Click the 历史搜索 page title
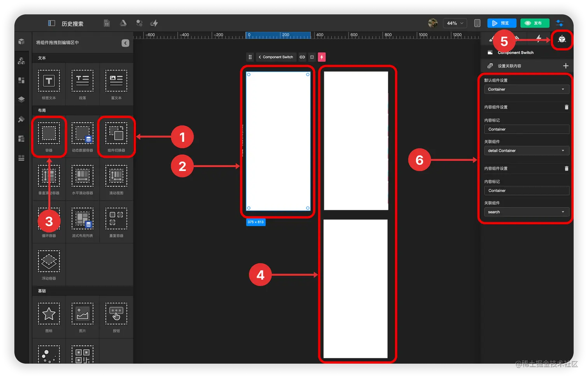This screenshot has width=588, height=378. [72, 24]
